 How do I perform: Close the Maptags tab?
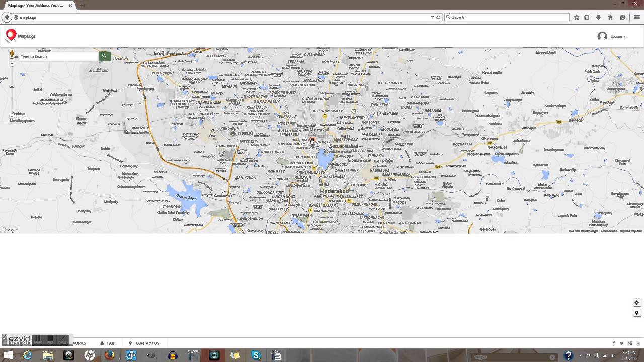coord(70,5)
